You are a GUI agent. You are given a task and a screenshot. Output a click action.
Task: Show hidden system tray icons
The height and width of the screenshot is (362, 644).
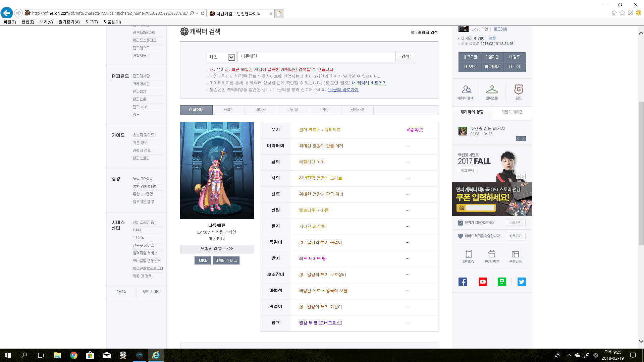point(569,355)
